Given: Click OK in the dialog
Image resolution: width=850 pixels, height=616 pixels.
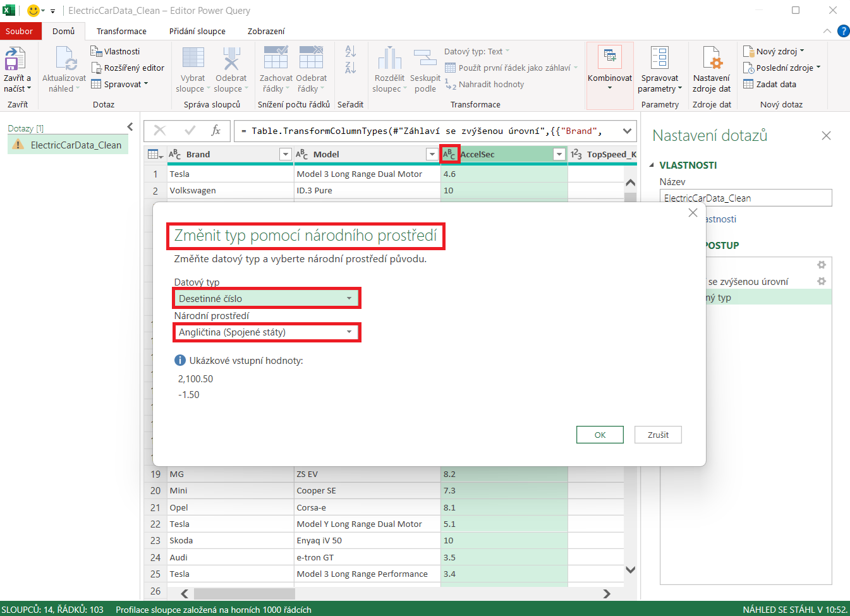Looking at the screenshot, I should coord(600,435).
